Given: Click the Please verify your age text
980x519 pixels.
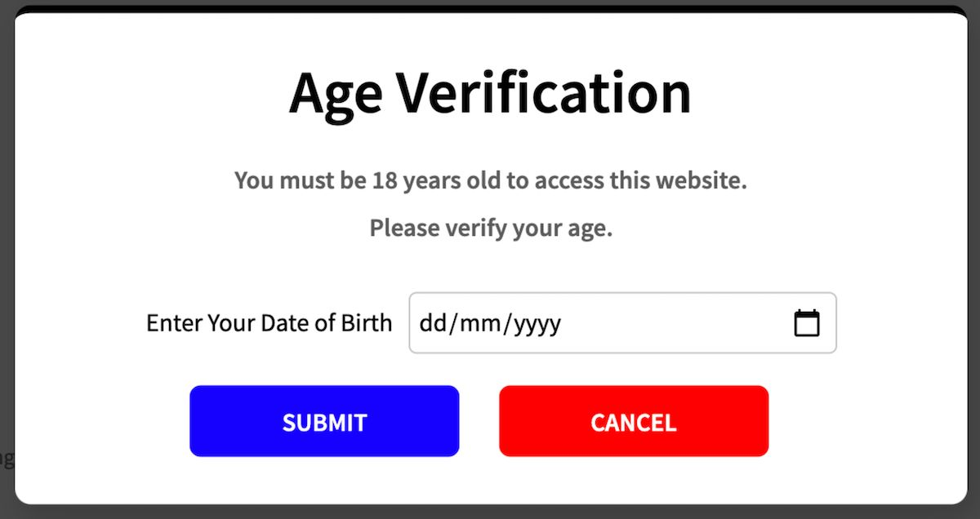Looking at the screenshot, I should pyautogui.click(x=491, y=228).
